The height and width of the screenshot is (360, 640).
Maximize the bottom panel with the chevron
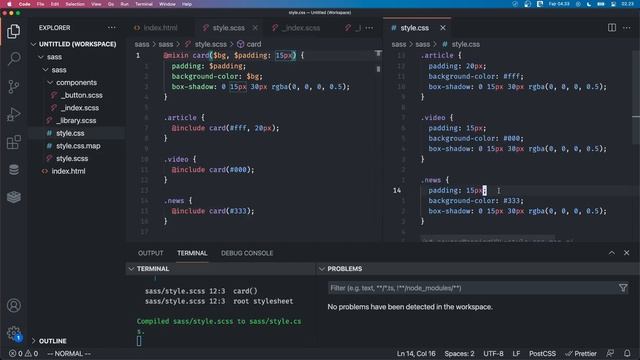coord(611,253)
